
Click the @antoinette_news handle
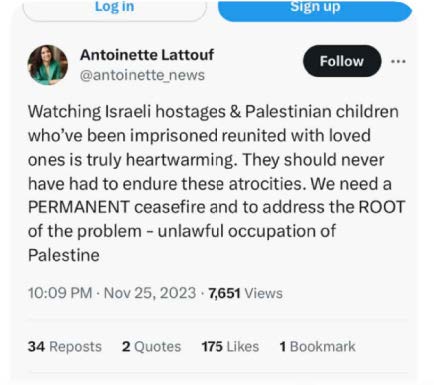(142, 75)
